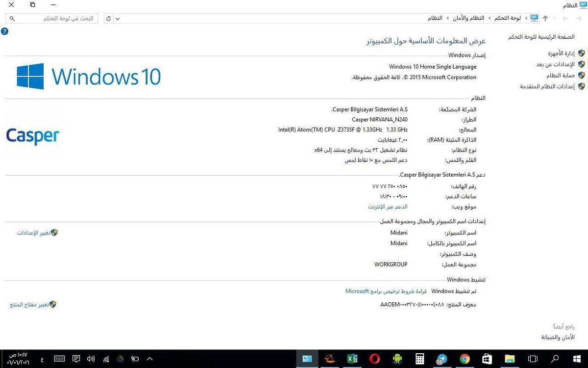
Task: Select النظام والأمان breadcrumb
Action: coord(467,18)
